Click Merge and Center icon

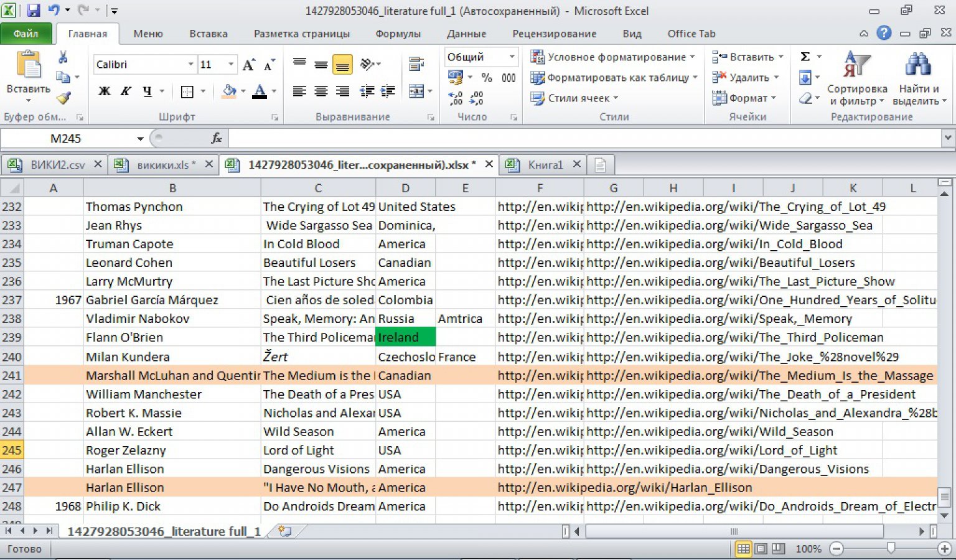(416, 91)
